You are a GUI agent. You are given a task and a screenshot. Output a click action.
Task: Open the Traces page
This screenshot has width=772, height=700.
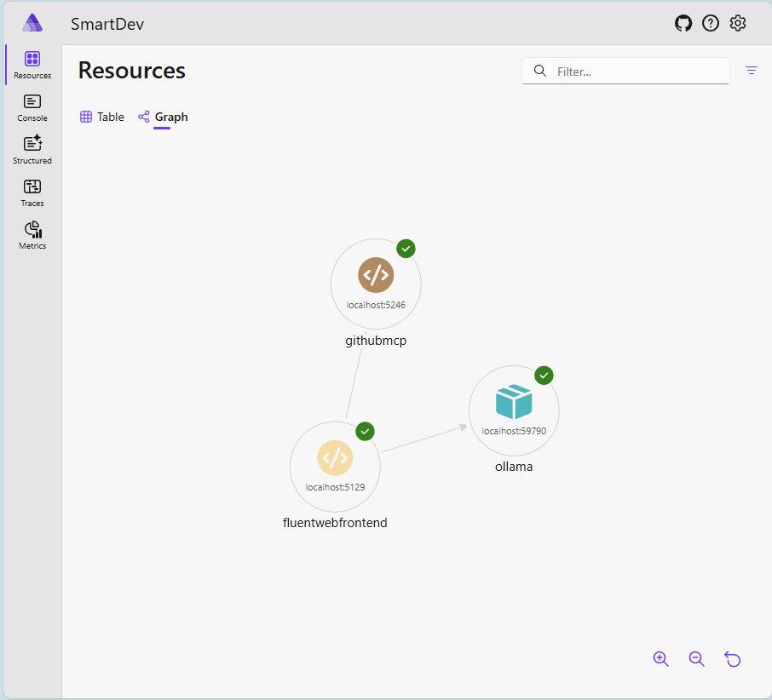coord(32,192)
